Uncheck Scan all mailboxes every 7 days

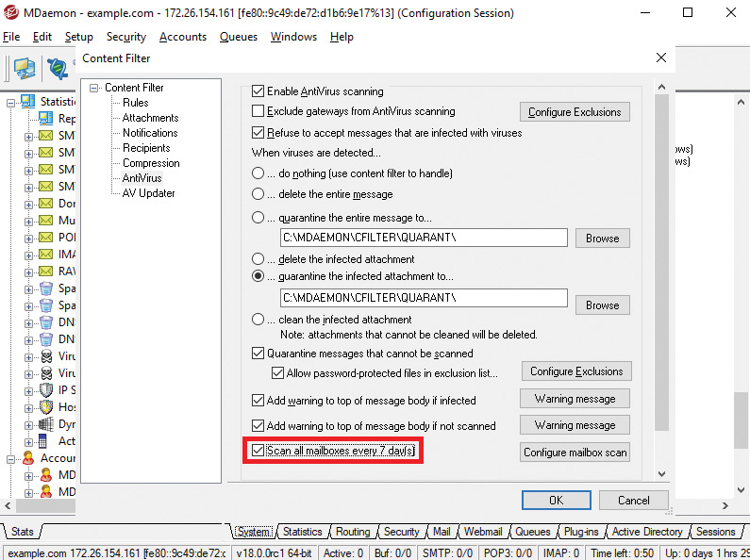pyautogui.click(x=258, y=450)
